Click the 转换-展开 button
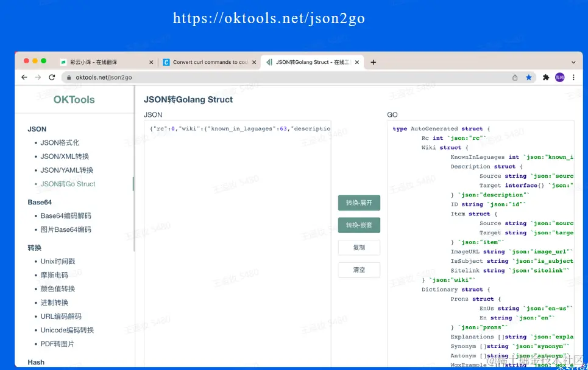Image resolution: width=588 pixels, height=370 pixels. click(x=359, y=203)
